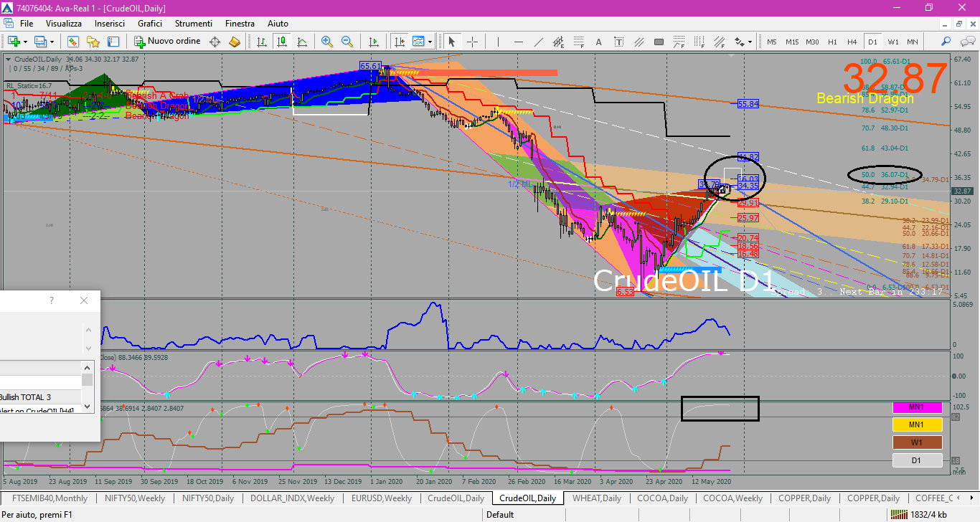Viewport: 980px width, 522px height.
Task: Select the rectangle shape tool
Action: click(x=659, y=42)
